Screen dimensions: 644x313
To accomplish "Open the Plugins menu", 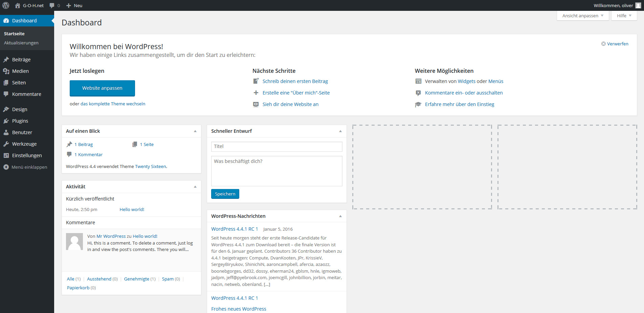I will 27,121.
